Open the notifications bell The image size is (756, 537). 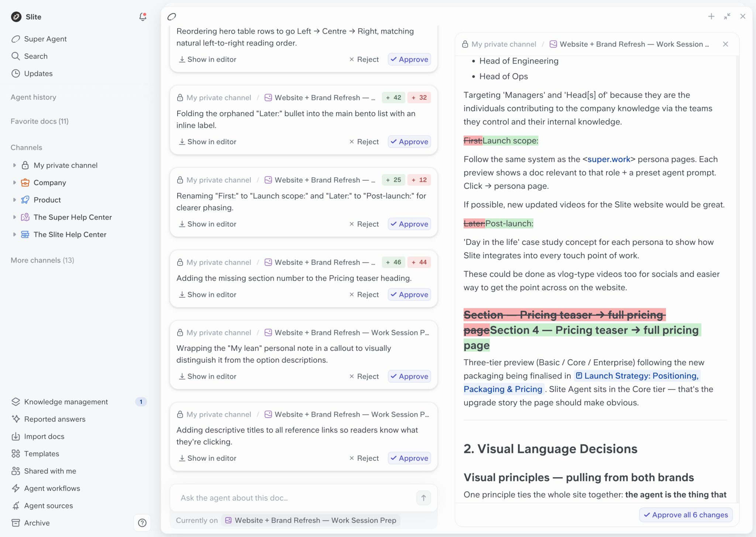(x=142, y=17)
